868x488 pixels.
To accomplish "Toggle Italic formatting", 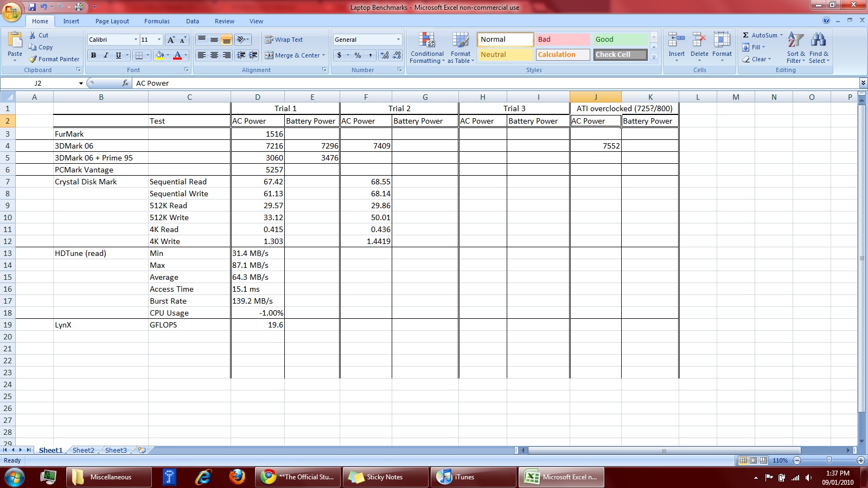I will (x=106, y=55).
